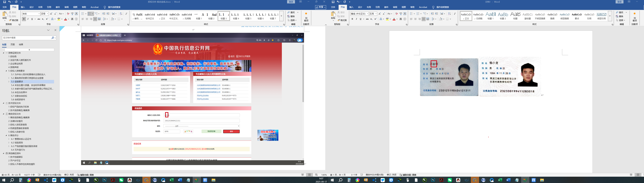This screenshot has width=644, height=183.
Task: Go to heading 3 企业营业执照 in navigation
Action: point(16,64)
